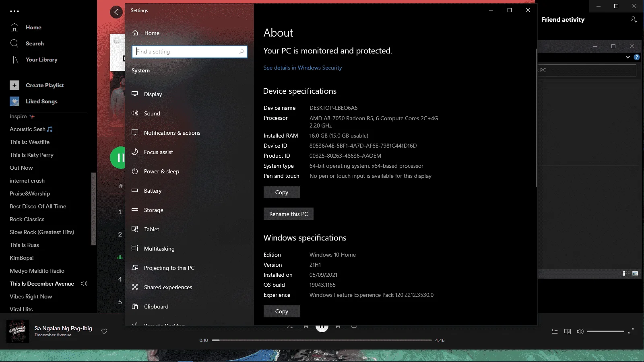Image resolution: width=644 pixels, height=362 pixels.
Task: Open This Is: Westlife playlist
Action: pyautogui.click(x=29, y=142)
